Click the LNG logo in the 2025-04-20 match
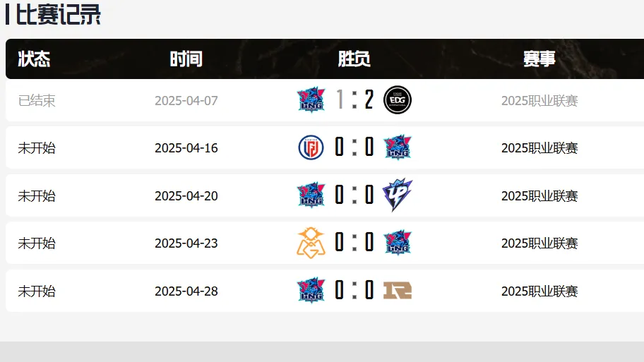 [311, 195]
